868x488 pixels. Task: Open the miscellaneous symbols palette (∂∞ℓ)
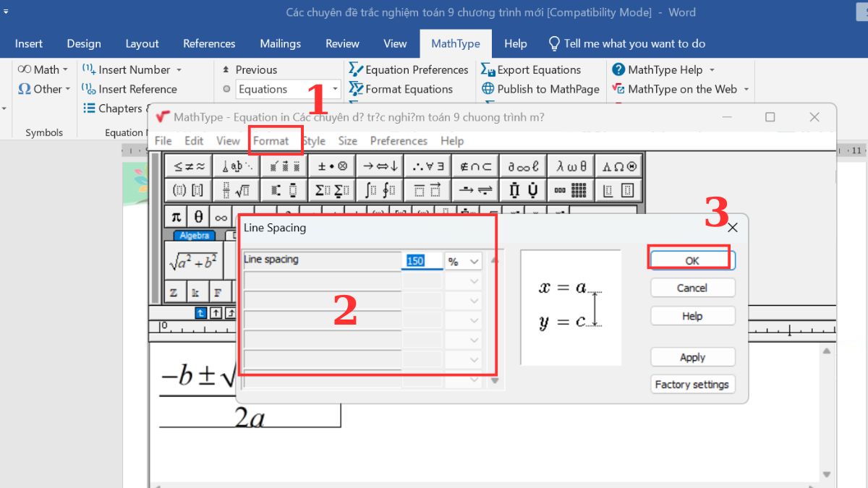523,166
